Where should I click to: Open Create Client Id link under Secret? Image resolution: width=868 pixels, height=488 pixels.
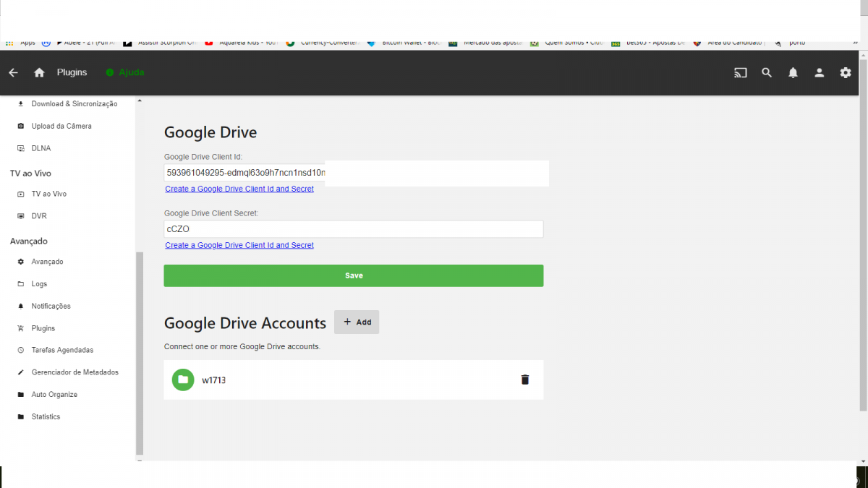239,245
